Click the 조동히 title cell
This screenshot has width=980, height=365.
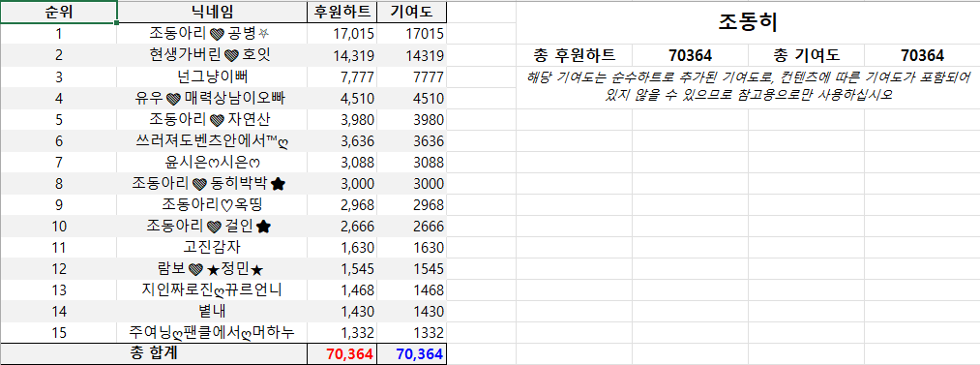(x=748, y=22)
